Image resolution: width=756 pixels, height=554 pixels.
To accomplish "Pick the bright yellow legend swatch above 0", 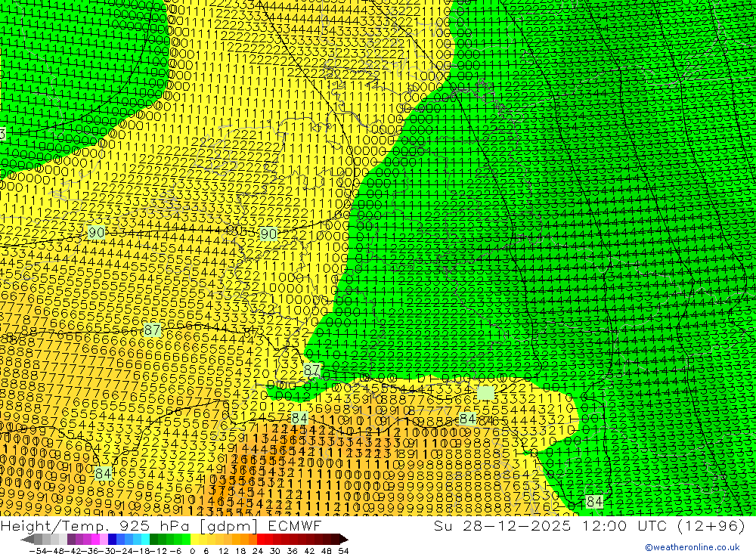I will pyautogui.click(x=195, y=539).
